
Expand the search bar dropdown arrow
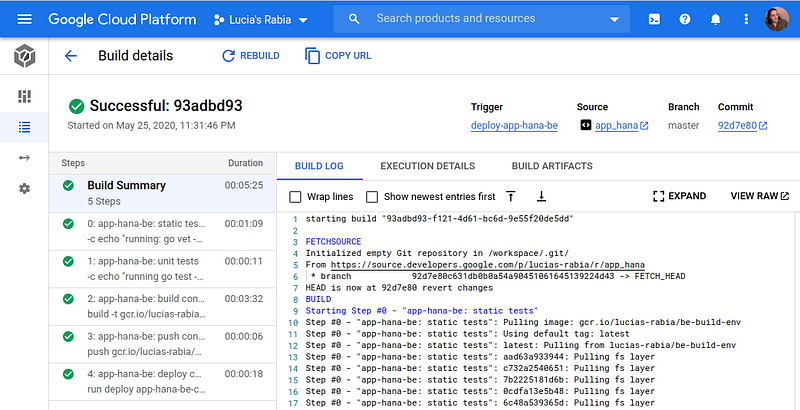pyautogui.click(x=614, y=19)
